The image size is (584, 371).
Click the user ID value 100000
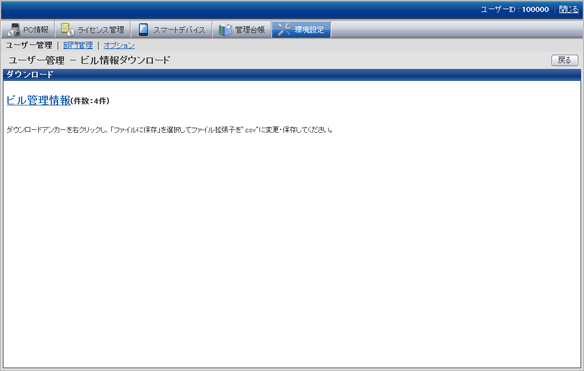[x=535, y=9]
